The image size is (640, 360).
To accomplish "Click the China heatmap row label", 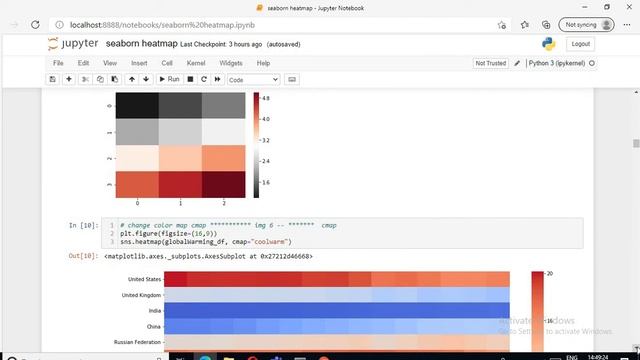I will pos(153,327).
